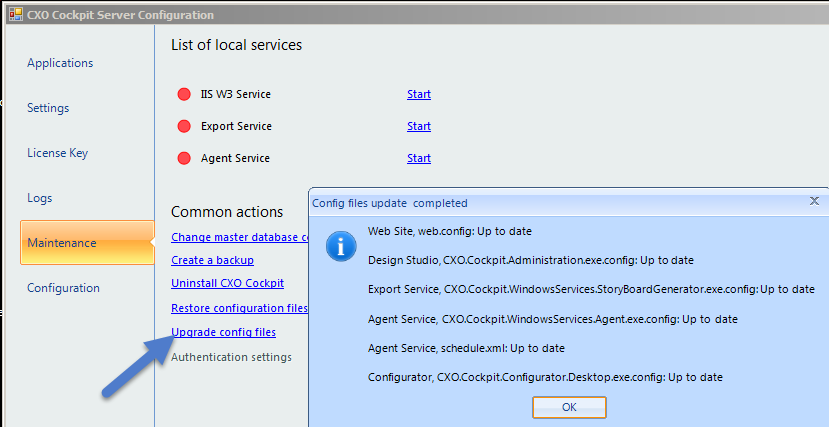Click the Config files update completed title
Screen dimensions: 829x427
390,203
